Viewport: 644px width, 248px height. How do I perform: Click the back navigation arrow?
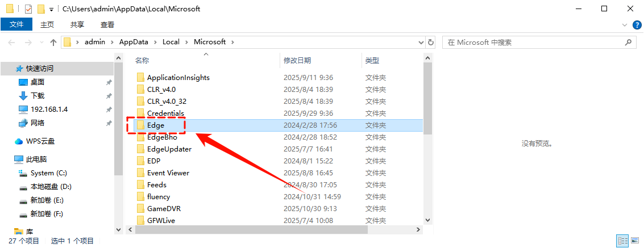point(11,42)
